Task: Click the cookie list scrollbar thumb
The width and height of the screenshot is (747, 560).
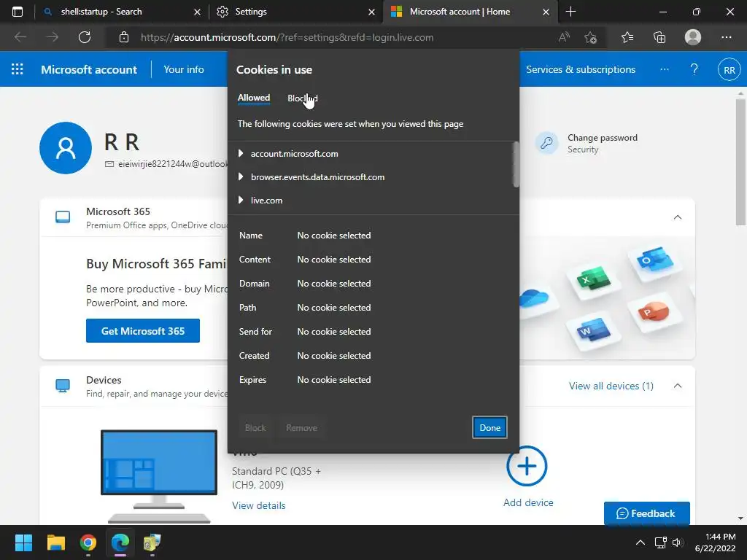Action: (516, 164)
